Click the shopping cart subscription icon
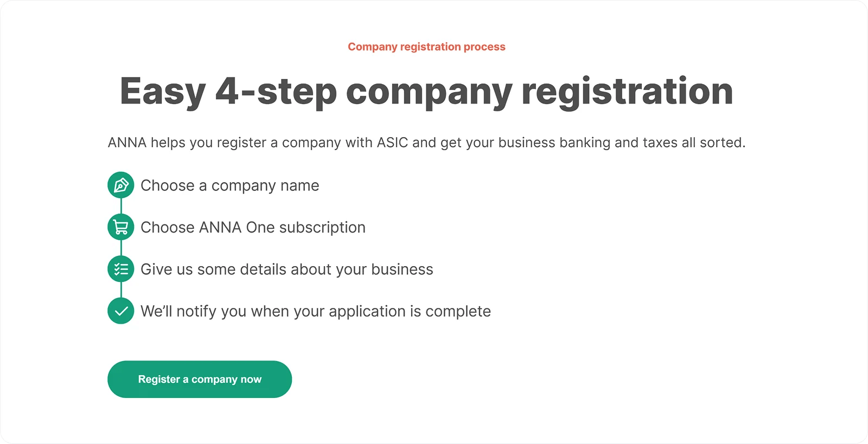The height and width of the screenshot is (444, 868). point(121,227)
